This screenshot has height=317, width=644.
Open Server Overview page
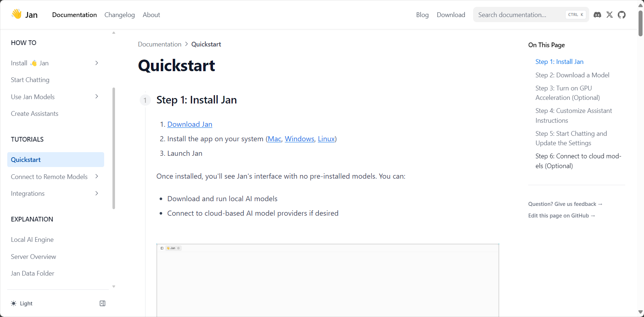(x=33, y=257)
